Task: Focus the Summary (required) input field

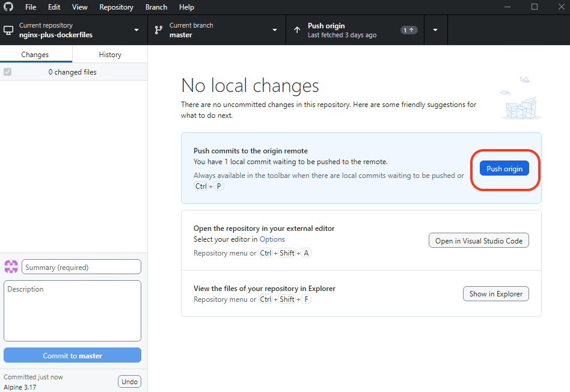Action: (81, 267)
